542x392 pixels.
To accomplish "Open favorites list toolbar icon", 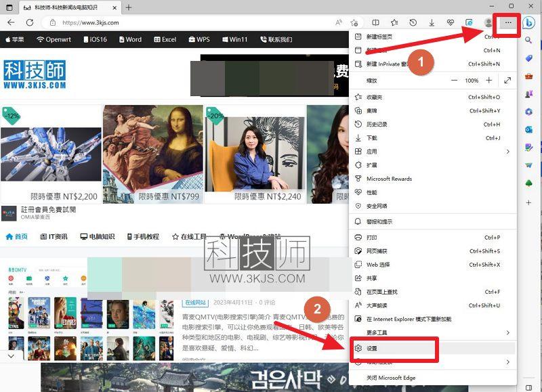I will [x=394, y=22].
